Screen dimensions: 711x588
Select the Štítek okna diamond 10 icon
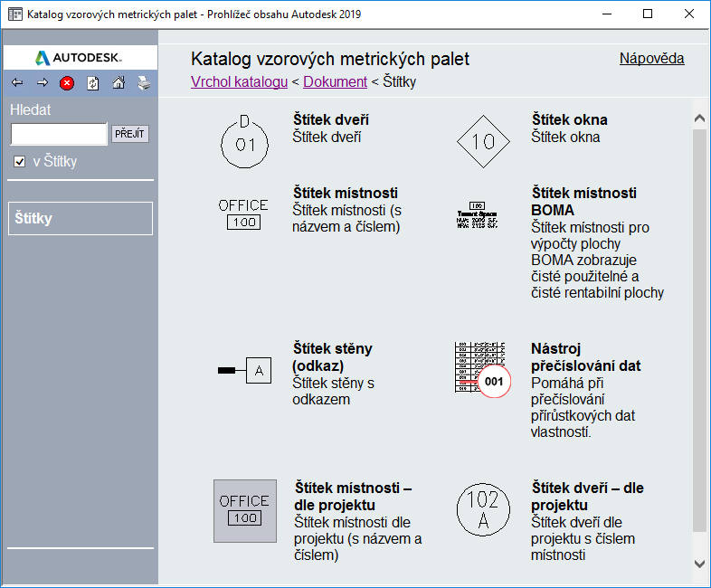click(x=483, y=141)
